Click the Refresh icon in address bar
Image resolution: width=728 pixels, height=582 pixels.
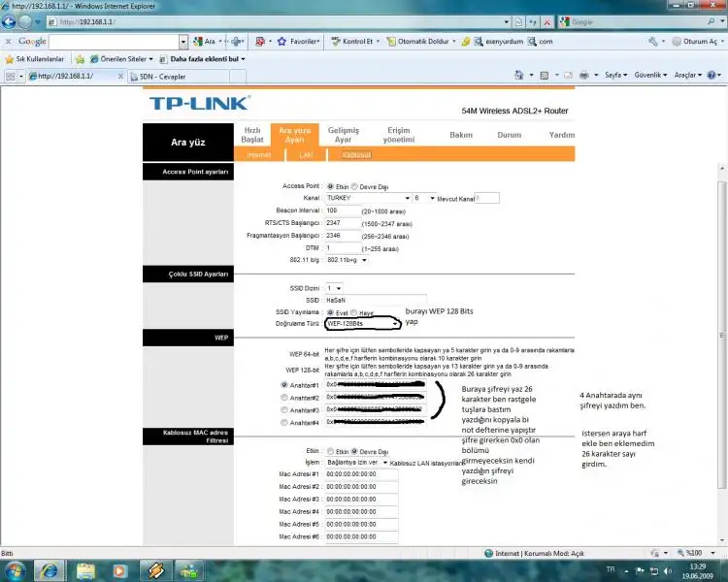click(533, 21)
